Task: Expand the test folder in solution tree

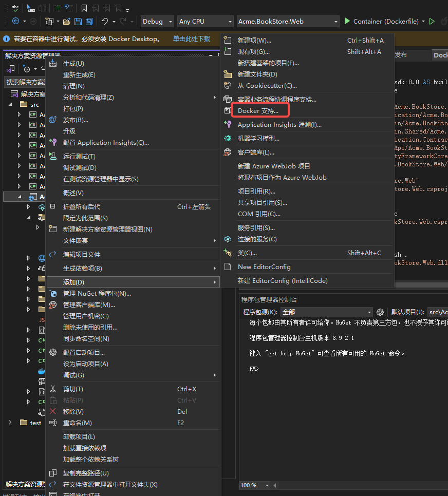Action: [10, 423]
